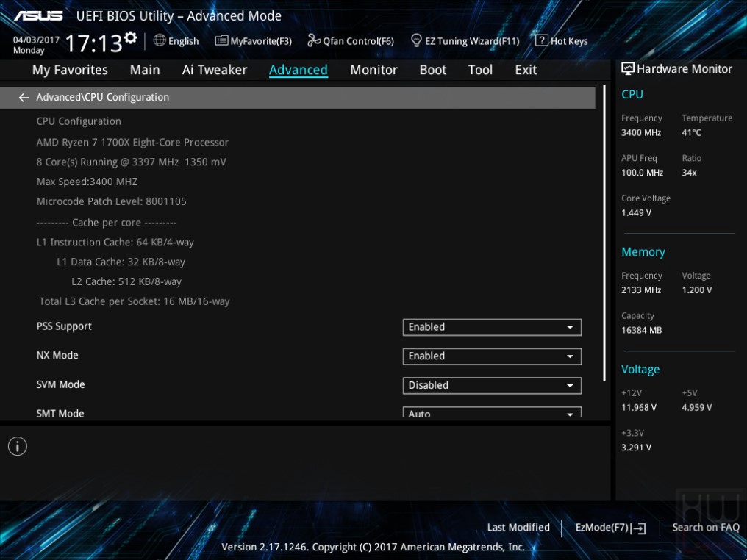Click English language selector
Viewport: 747px width, 560px height.
point(176,41)
